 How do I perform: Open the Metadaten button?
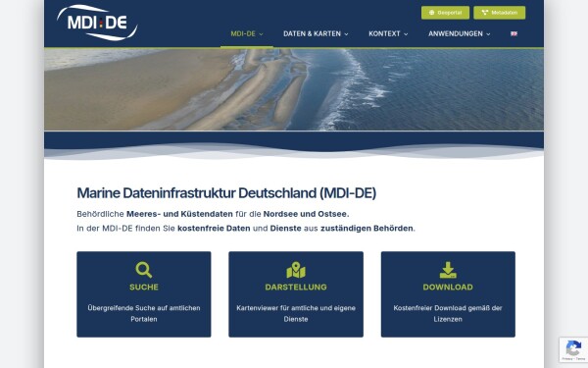coord(499,13)
